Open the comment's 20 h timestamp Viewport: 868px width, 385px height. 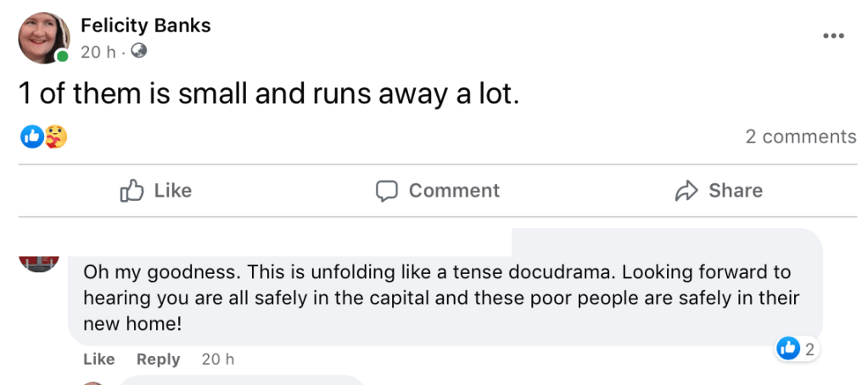click(x=217, y=360)
